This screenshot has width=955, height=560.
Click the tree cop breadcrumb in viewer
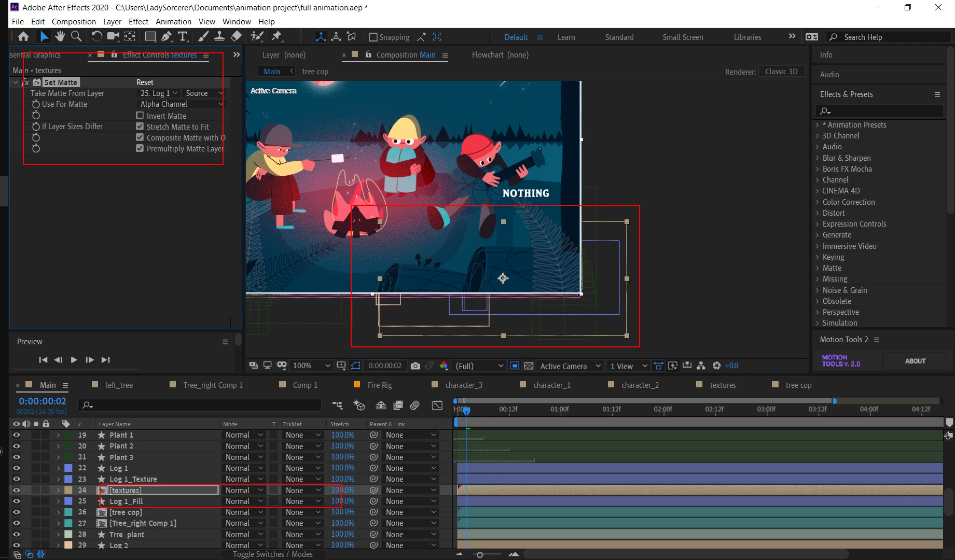[x=315, y=72]
